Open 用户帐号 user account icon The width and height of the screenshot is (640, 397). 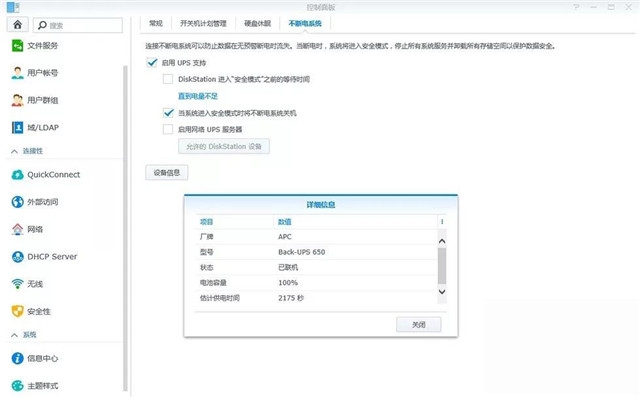[x=18, y=73]
